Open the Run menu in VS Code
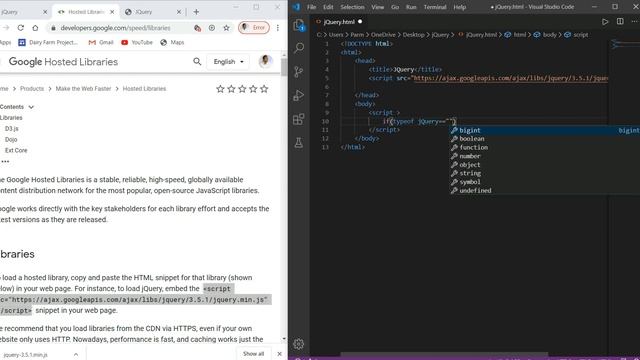640x360 pixels. [x=411, y=7]
